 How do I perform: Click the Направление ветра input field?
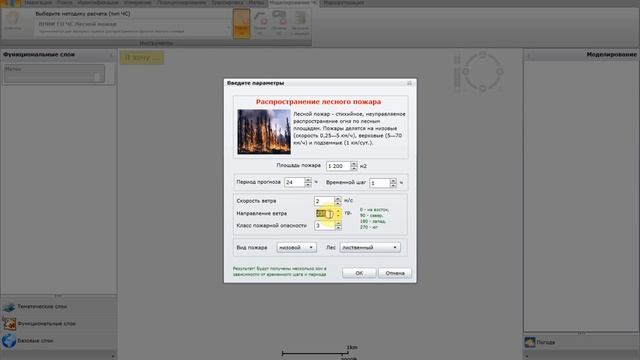point(325,213)
